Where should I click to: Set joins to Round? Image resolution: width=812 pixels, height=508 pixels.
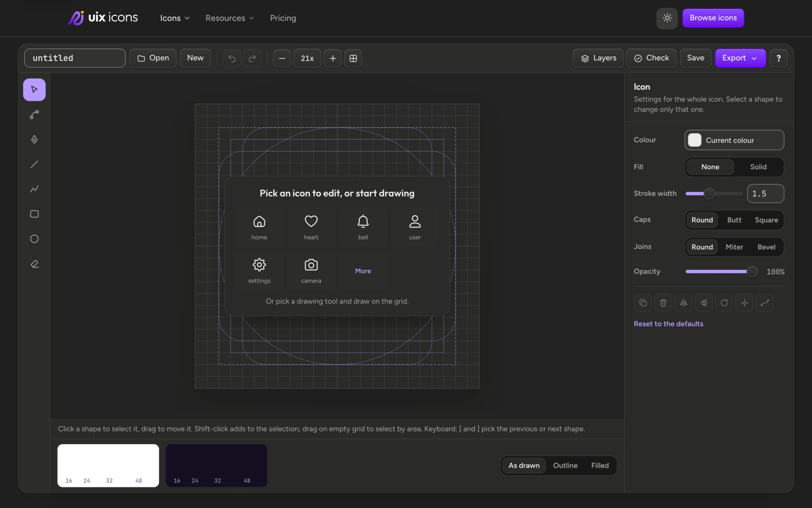702,247
